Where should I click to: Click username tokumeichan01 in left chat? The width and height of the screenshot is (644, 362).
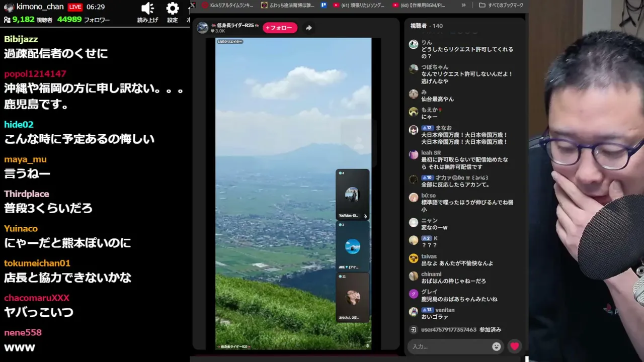coord(37,263)
